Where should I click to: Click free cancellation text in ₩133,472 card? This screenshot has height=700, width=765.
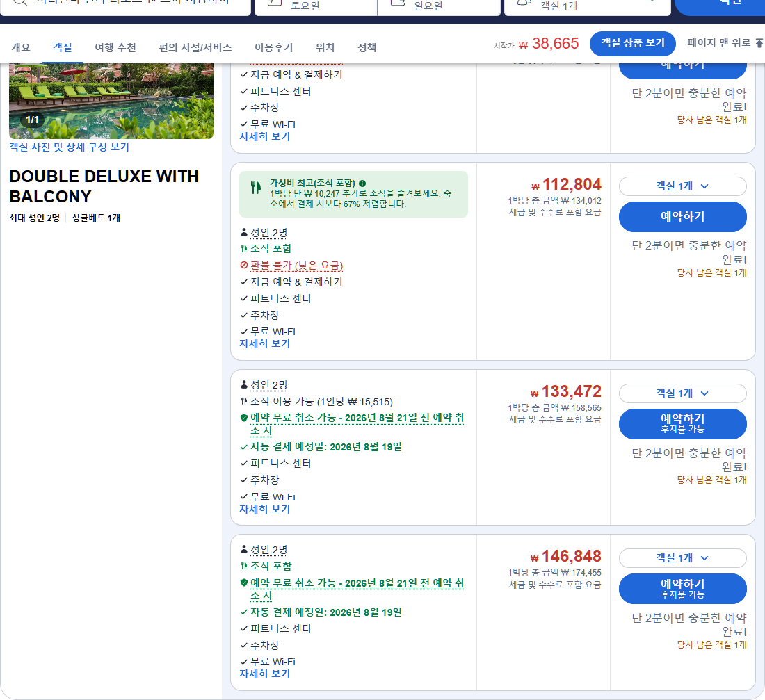(x=357, y=424)
